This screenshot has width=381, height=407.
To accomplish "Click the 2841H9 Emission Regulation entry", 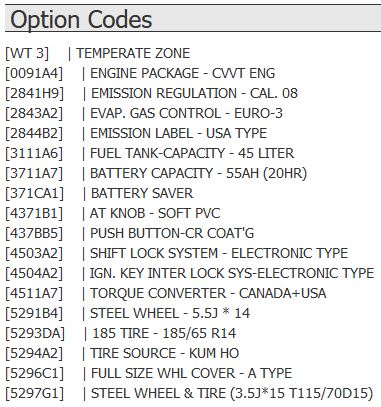I will (x=151, y=93).
